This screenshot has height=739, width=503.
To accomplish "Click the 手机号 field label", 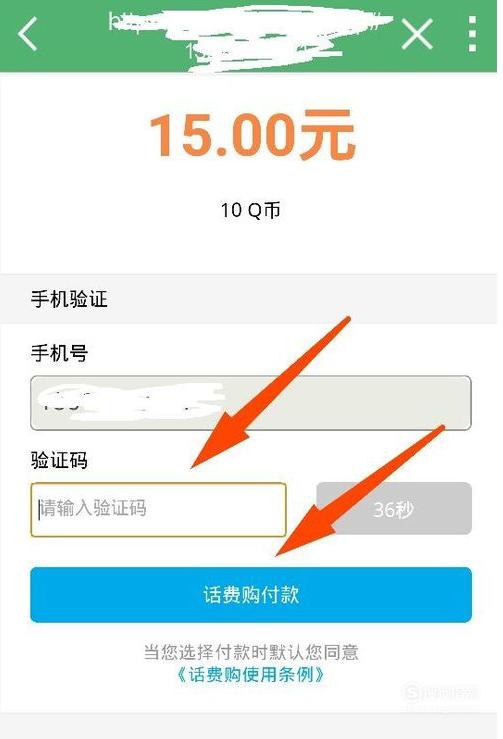I will point(59,353).
